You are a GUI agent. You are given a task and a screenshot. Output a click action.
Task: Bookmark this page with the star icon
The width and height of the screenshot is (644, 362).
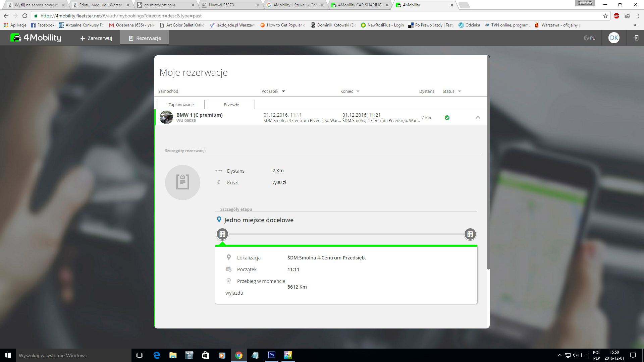[x=605, y=16]
